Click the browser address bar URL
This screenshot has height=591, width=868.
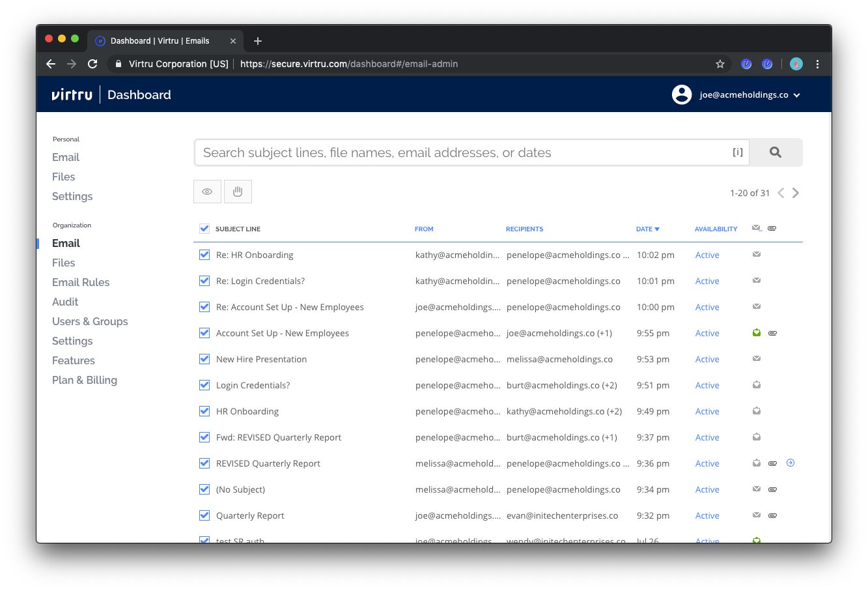(349, 64)
